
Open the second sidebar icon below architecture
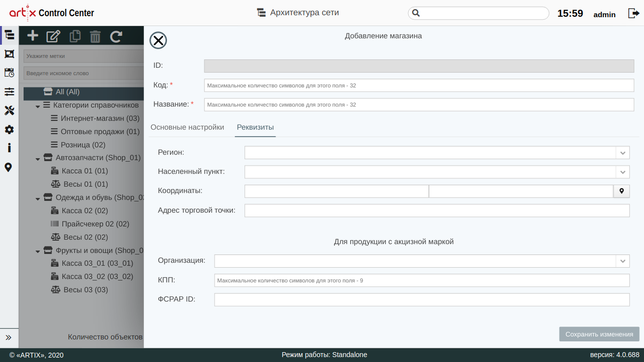[x=9, y=54]
